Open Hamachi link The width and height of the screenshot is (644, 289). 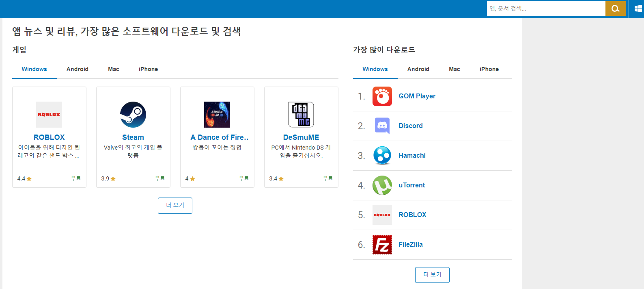coord(412,156)
